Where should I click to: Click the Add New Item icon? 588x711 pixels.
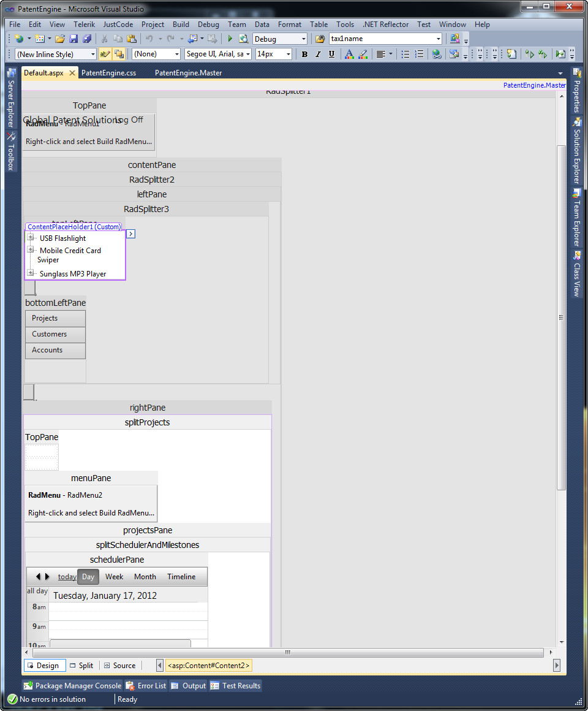(40, 39)
